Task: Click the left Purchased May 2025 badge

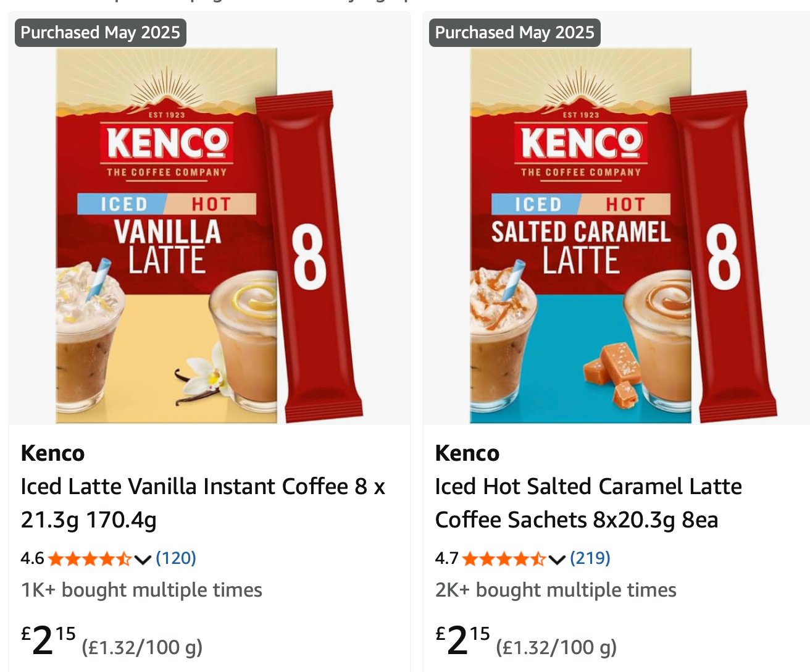Action: [101, 33]
